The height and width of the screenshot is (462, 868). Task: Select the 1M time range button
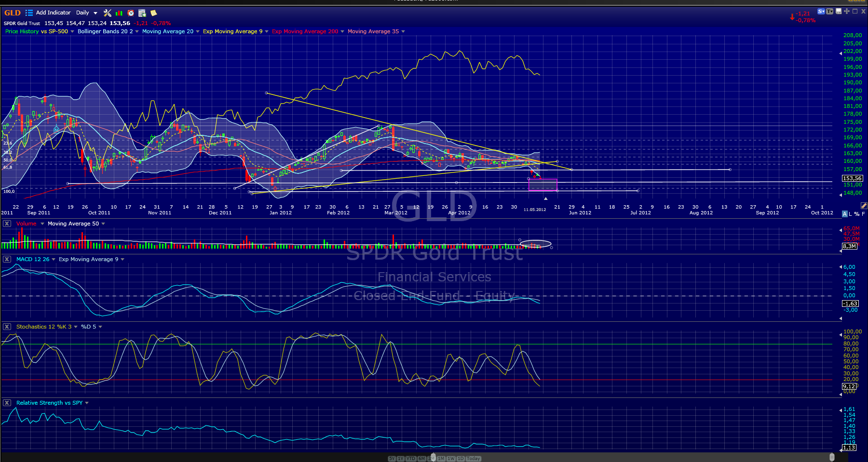[x=441, y=459]
